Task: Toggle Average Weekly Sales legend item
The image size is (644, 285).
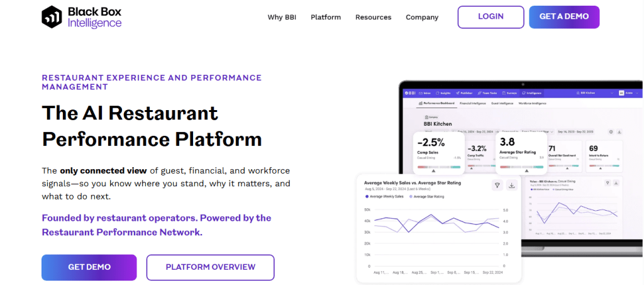Action: (384, 197)
